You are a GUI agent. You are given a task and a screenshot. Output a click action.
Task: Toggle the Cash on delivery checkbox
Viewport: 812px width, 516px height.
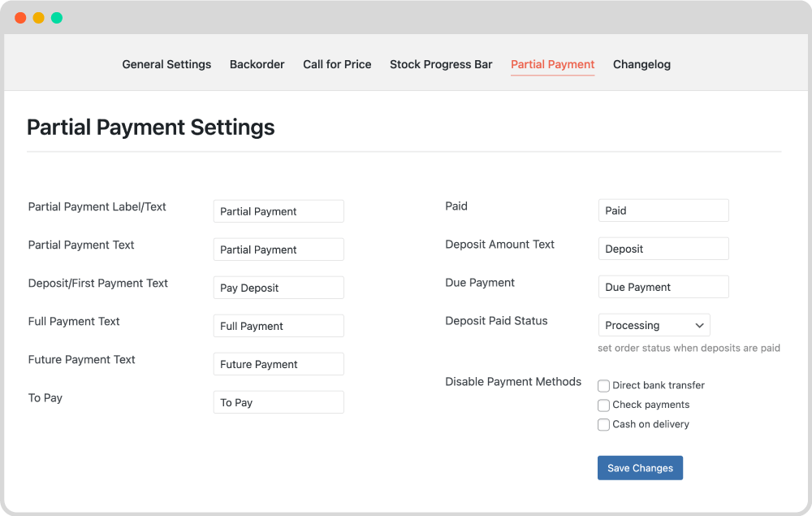pyautogui.click(x=603, y=425)
